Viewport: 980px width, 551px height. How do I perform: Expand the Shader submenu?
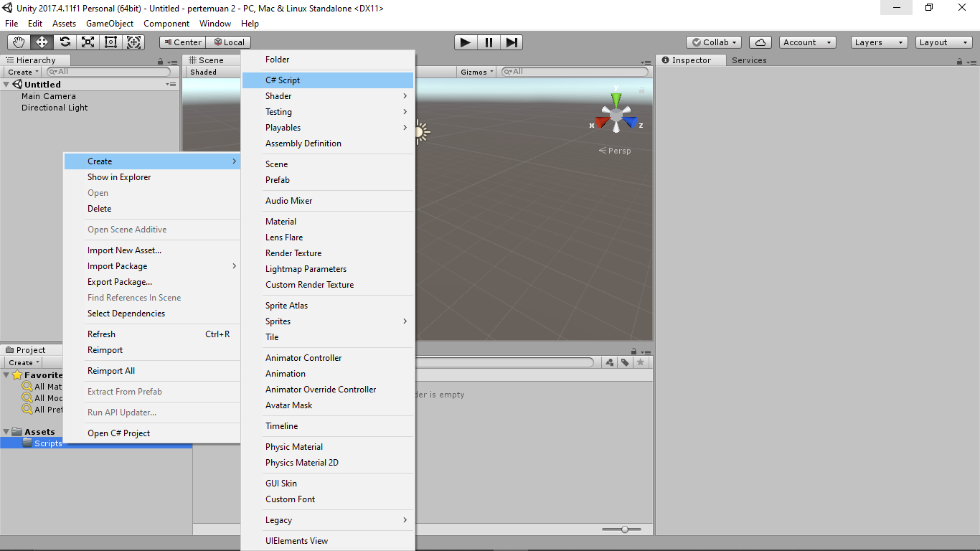(x=328, y=96)
